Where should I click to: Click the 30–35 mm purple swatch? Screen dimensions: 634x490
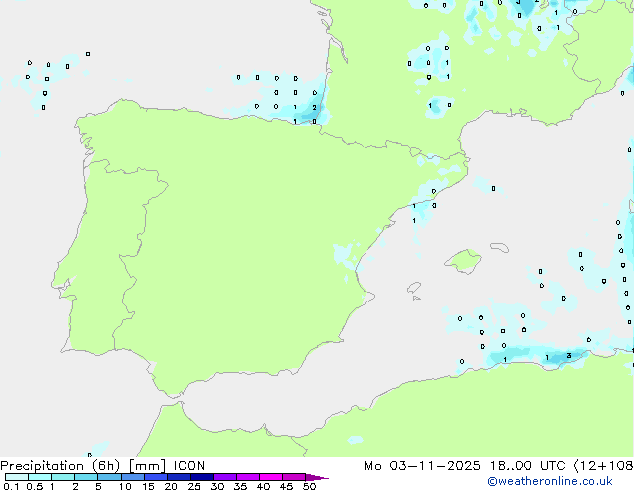[225, 477]
